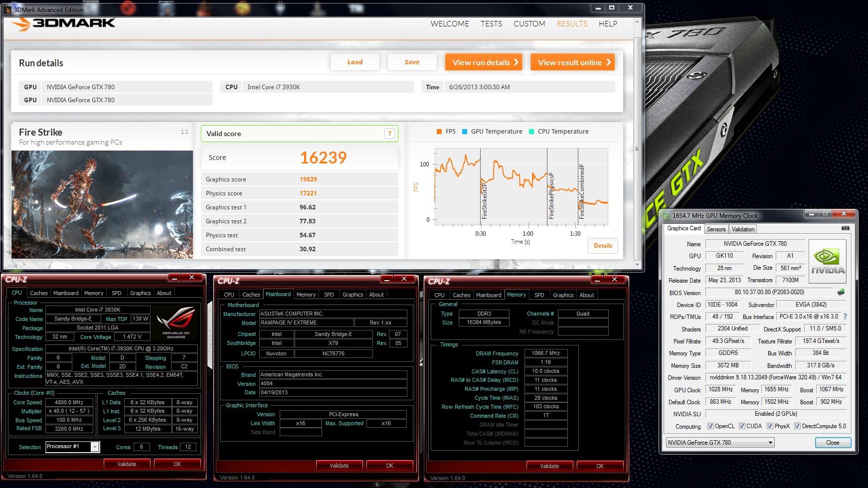
Task: Click Validate in the CPU-Z memory window
Action: (x=549, y=466)
